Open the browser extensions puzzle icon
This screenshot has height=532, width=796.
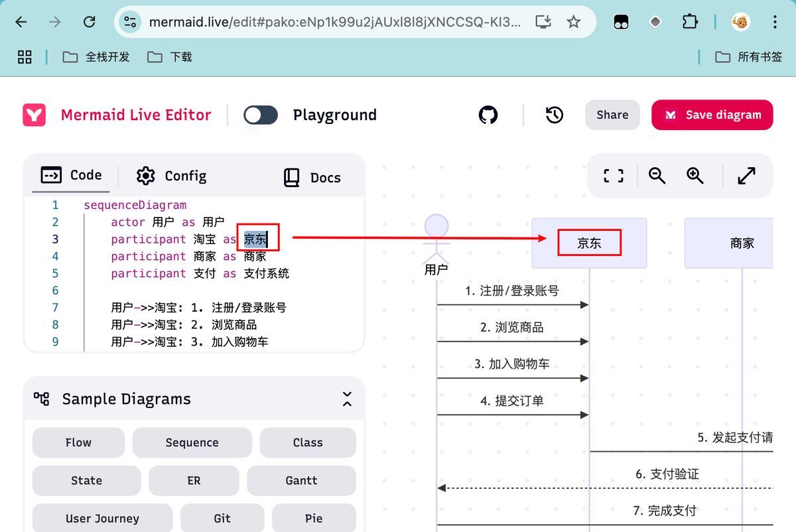690,21
